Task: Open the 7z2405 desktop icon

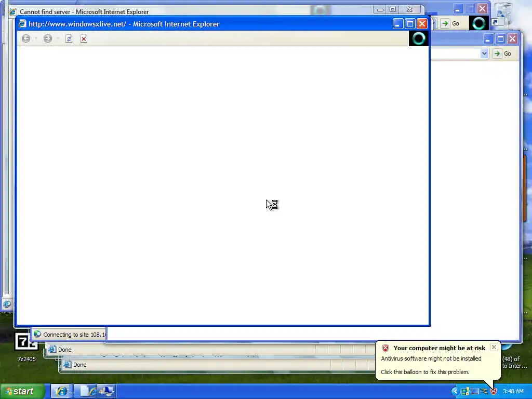Action: (26, 347)
